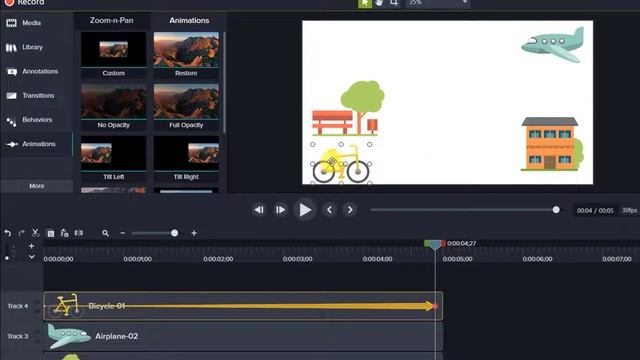The width and height of the screenshot is (640, 360).
Task: Click the next frame step button
Action: [280, 210]
